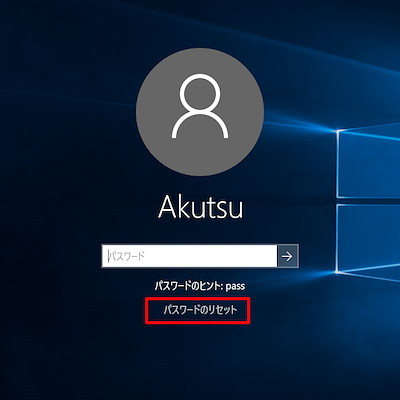The width and height of the screenshot is (400, 400).
Task: Click the Akutsu account name
Action: coord(201,207)
